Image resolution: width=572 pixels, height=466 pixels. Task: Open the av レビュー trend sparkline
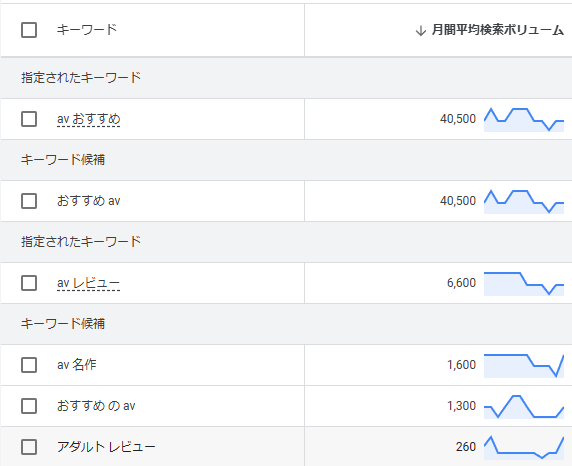(x=524, y=283)
